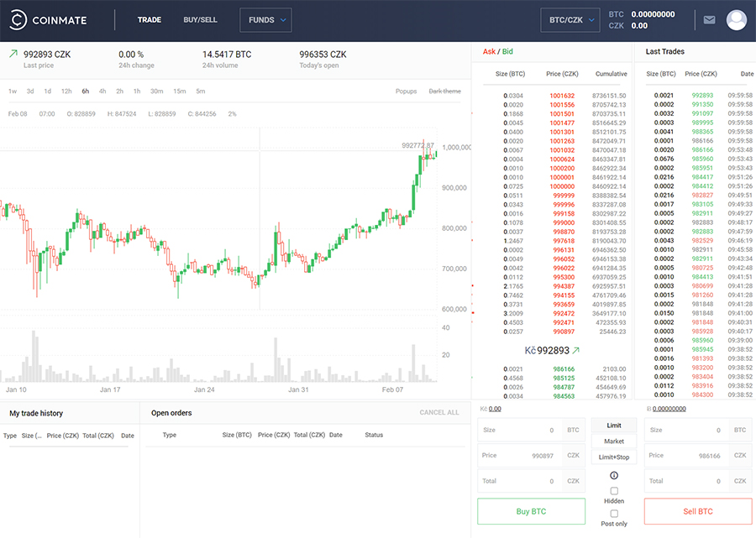Viewport: 756px width, 538px height.
Task: Click arrow next to Kč992893 in order book
Action: click(575, 350)
